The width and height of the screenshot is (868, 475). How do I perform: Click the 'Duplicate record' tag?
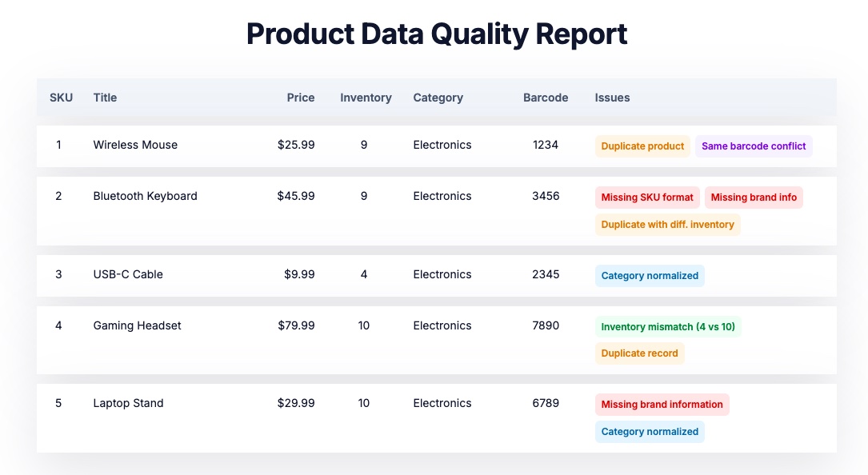639,353
